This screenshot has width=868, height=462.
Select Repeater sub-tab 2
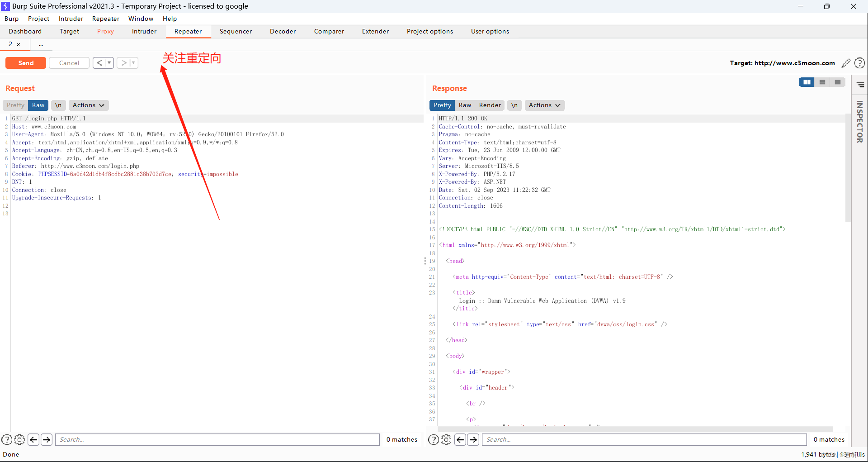tap(10, 44)
